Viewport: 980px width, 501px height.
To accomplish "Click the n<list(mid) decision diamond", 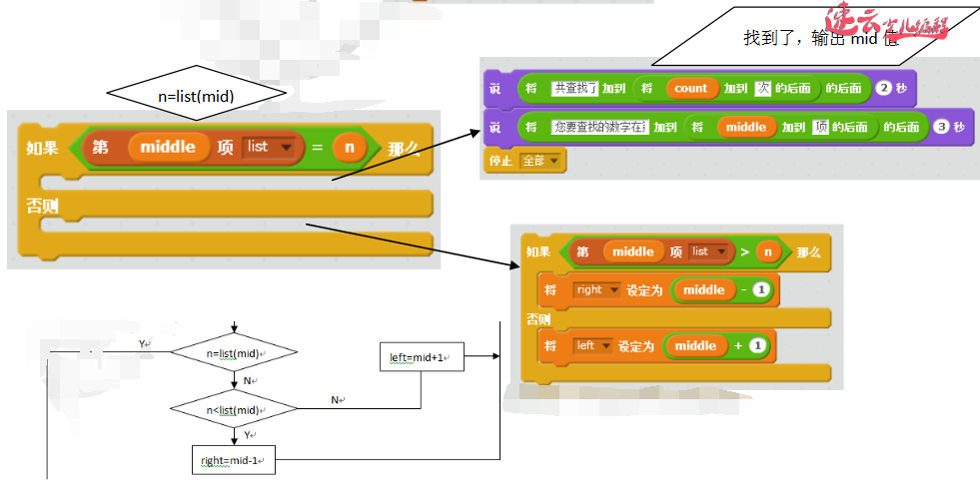I will (234, 409).
